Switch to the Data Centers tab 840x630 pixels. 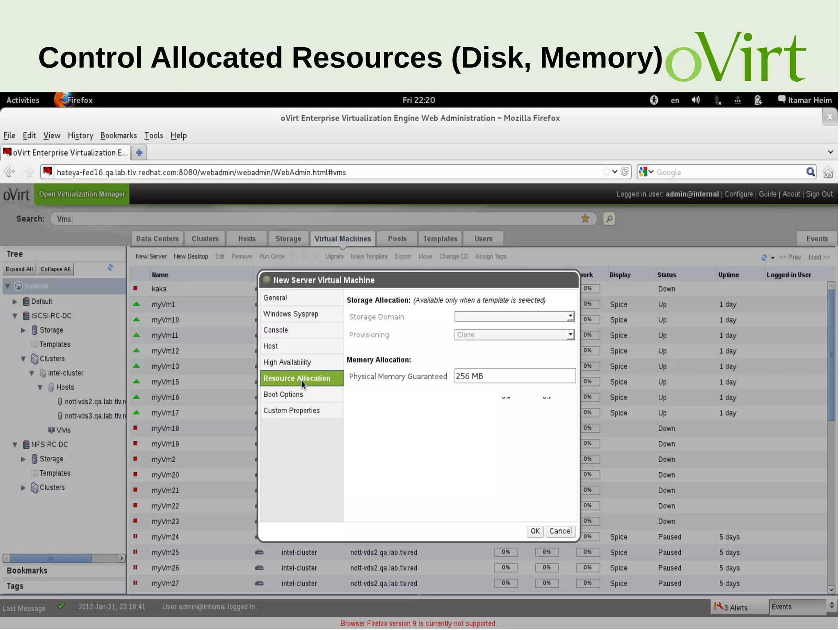pos(157,239)
